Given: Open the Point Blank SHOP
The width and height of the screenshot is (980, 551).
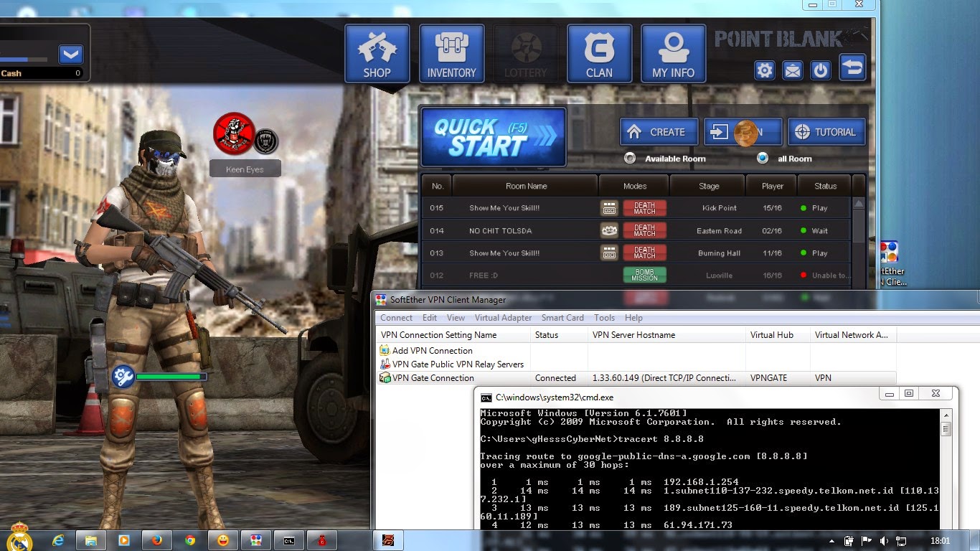Looking at the screenshot, I should pos(377,53).
